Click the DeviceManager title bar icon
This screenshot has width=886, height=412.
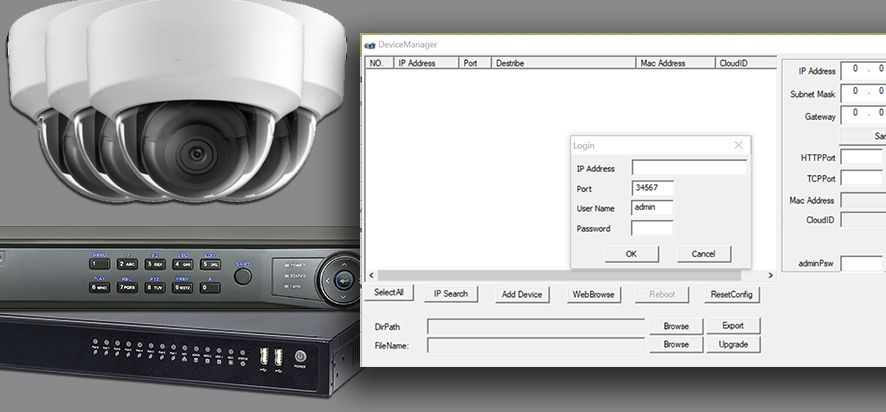click(370, 45)
